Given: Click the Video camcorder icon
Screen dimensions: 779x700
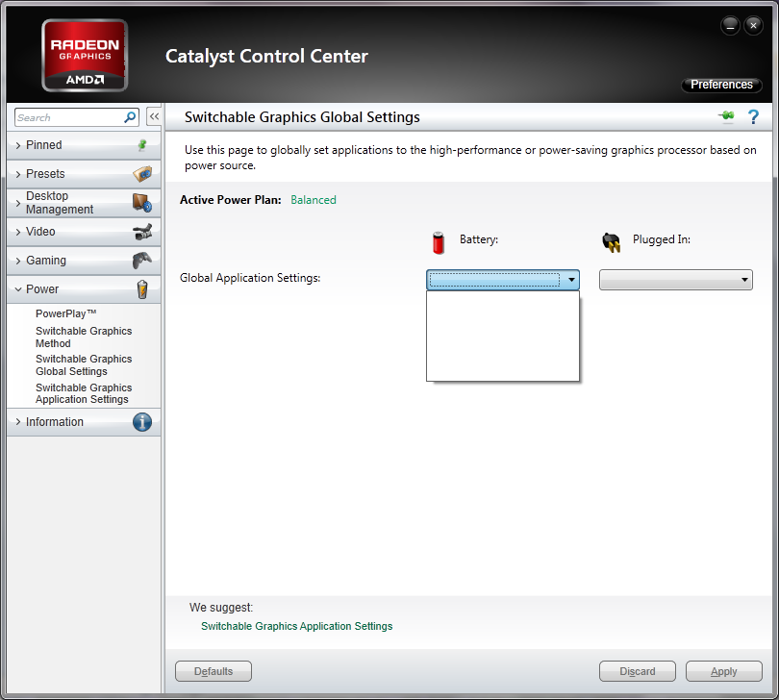Looking at the screenshot, I should [142, 232].
